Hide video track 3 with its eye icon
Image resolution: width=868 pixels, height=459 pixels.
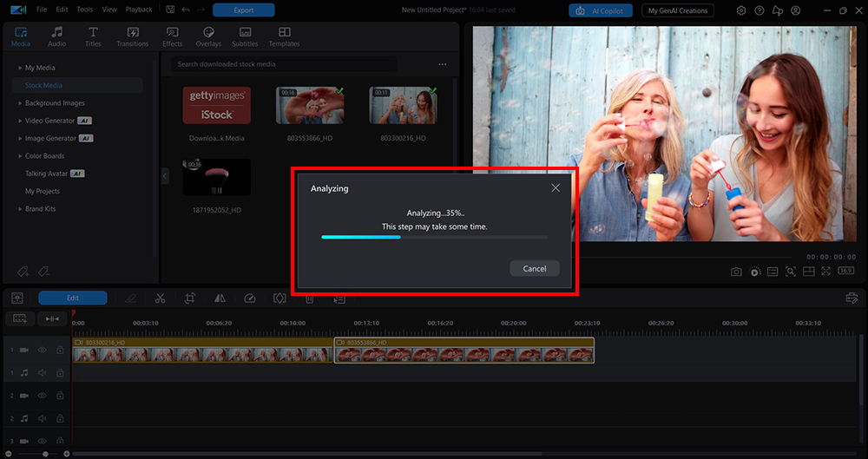(42, 442)
